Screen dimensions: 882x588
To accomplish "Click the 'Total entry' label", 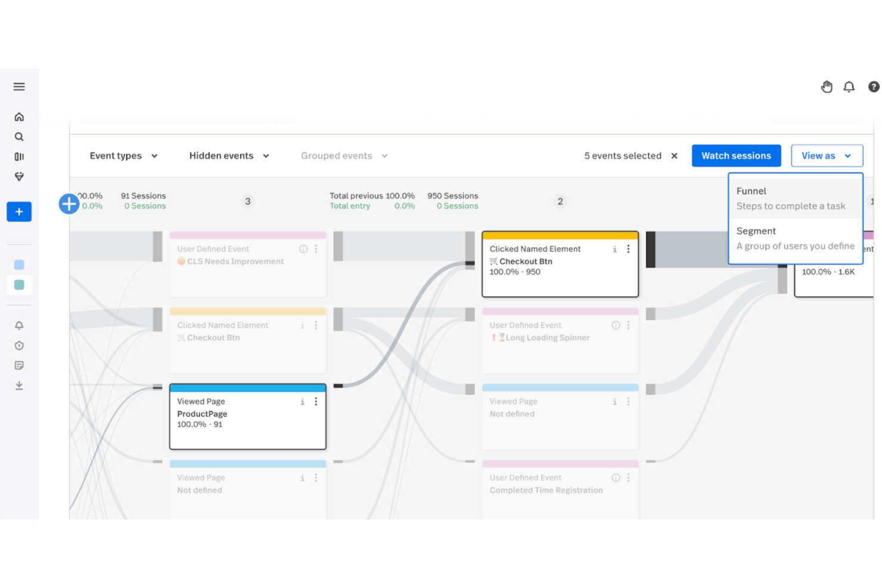I will click(350, 206).
